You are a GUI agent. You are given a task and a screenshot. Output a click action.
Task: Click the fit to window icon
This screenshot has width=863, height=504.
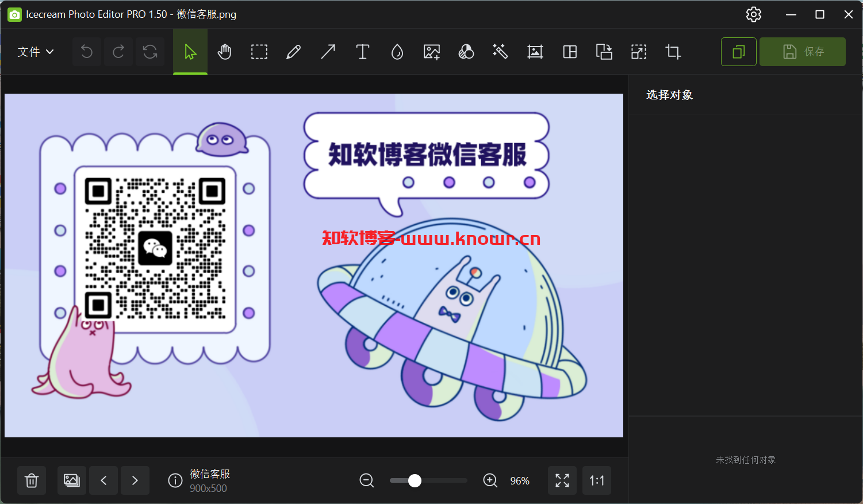coord(562,480)
